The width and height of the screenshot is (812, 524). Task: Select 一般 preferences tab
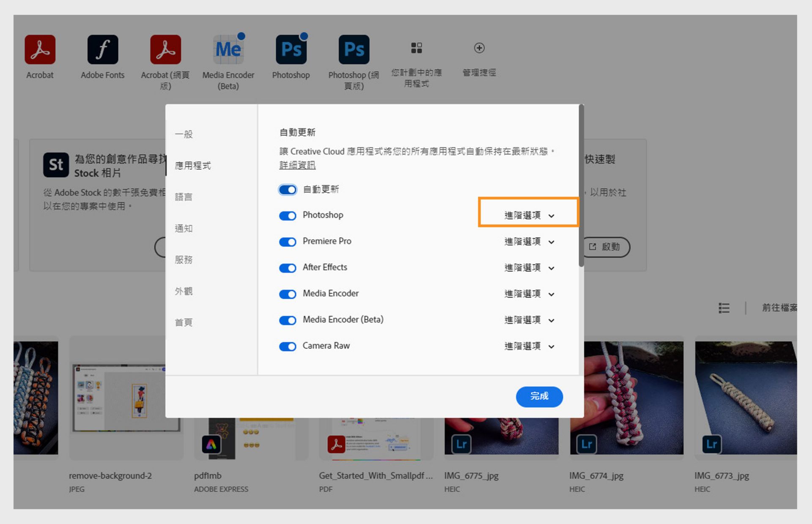(184, 134)
